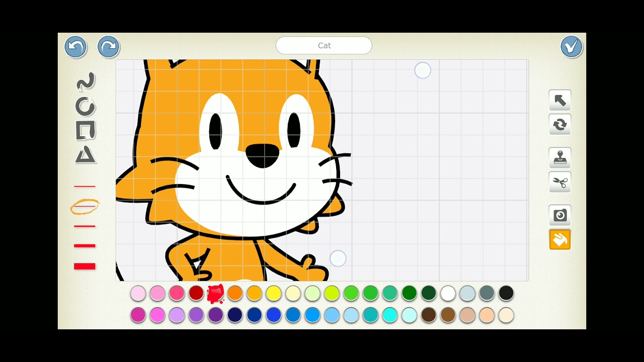Select the circle shape tool

[x=86, y=106]
